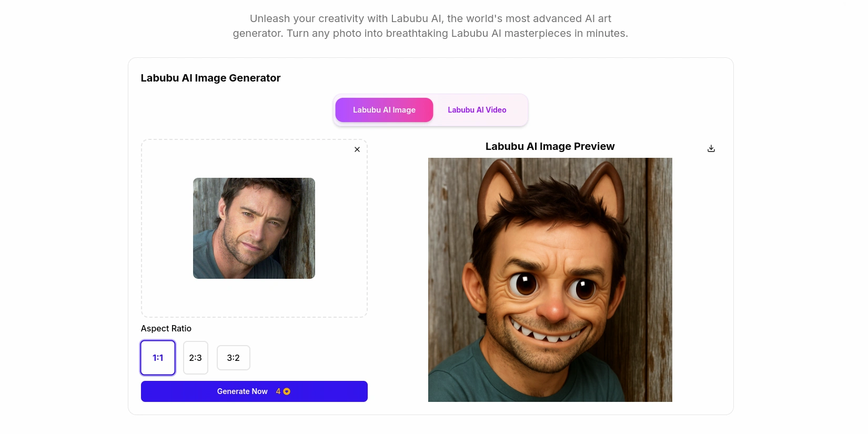Pick the 3:2 aspect ratio option
Screen dimensions: 868x434
coord(234,358)
